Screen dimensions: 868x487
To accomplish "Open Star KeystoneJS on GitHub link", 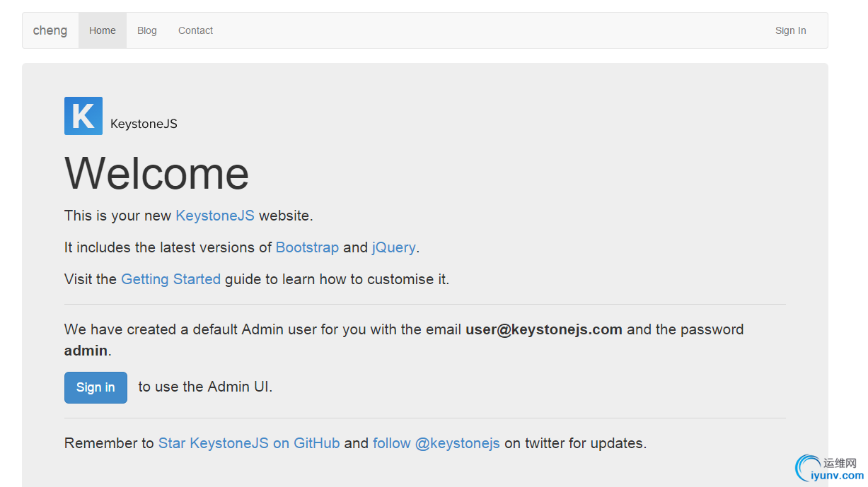I will click(249, 443).
